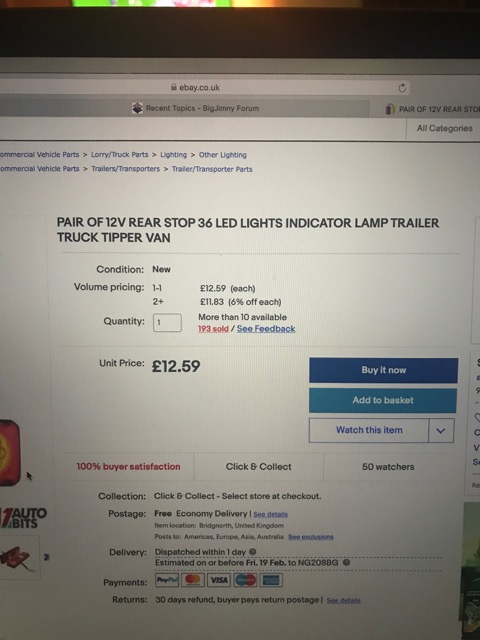The height and width of the screenshot is (640, 480).
Task: Click the PayPal payment icon
Action: 167,580
